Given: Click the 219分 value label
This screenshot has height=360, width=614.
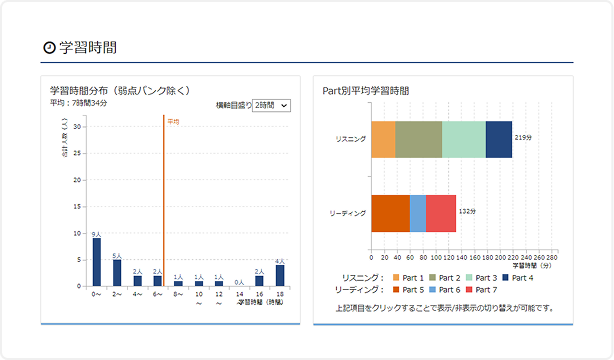Looking at the screenshot, I should pyautogui.click(x=523, y=137).
